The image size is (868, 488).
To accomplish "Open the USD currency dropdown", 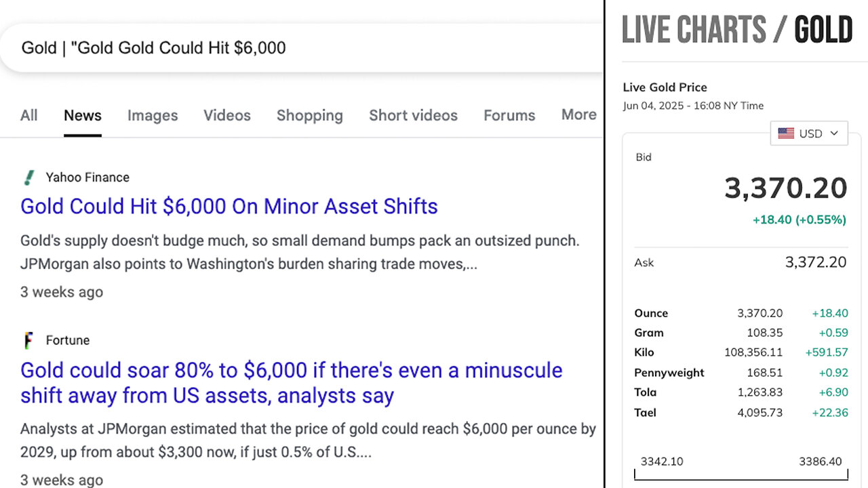I will 809,134.
